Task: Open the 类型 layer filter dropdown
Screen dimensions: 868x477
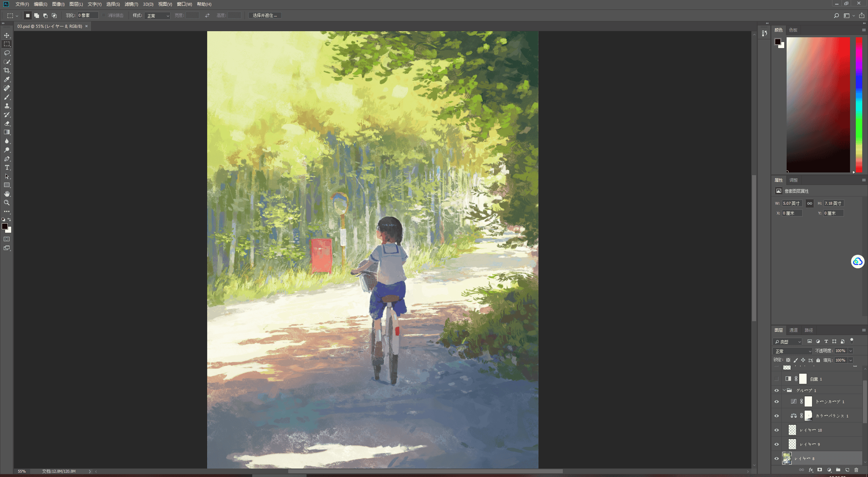Action: point(787,341)
